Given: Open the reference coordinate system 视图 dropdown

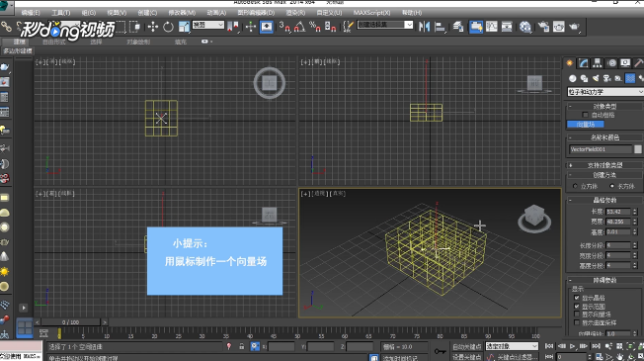Looking at the screenshot, I should coord(207,25).
